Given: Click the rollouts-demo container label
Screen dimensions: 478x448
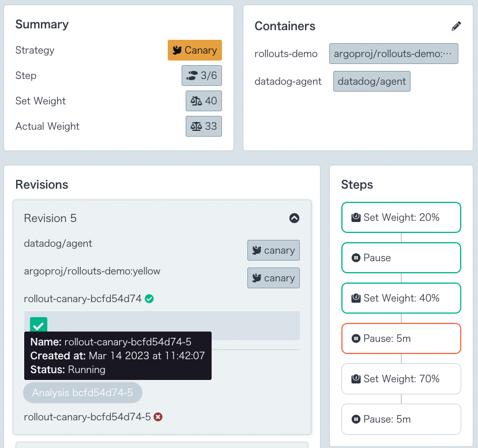Looking at the screenshot, I should click(286, 54).
